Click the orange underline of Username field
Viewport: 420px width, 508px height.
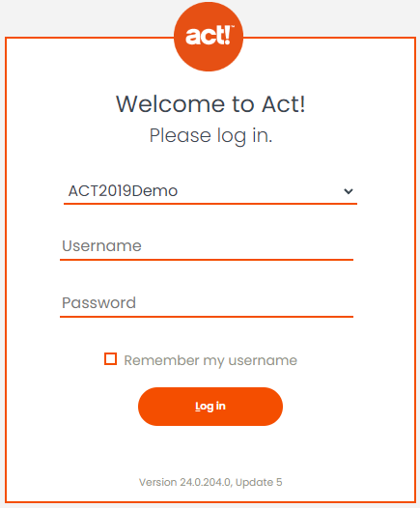click(207, 260)
